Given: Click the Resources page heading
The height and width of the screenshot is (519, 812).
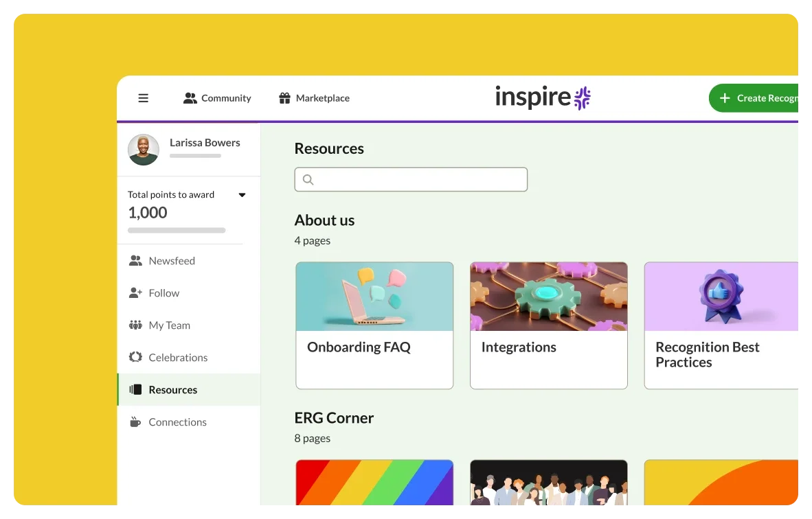Looking at the screenshot, I should point(329,148).
